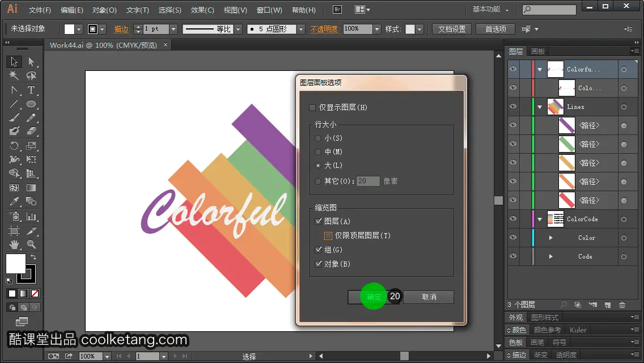Choose the Artboard tool
This screenshot has height=363, width=644.
pos(14,231)
